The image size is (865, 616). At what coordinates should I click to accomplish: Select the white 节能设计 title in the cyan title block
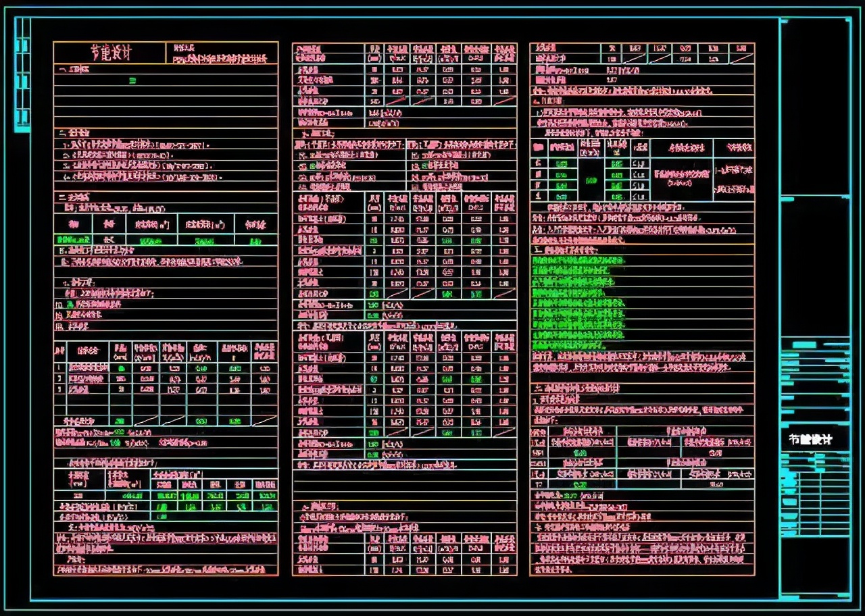(811, 440)
